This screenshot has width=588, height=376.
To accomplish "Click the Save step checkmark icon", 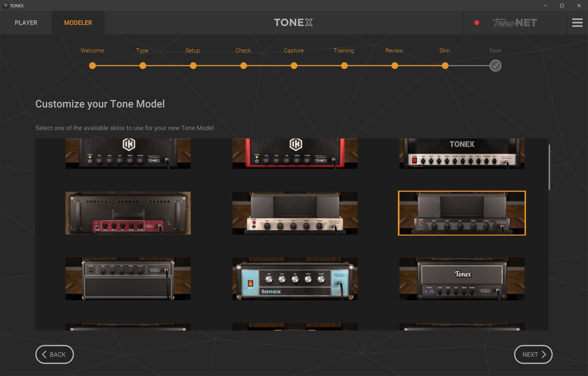I will (495, 66).
